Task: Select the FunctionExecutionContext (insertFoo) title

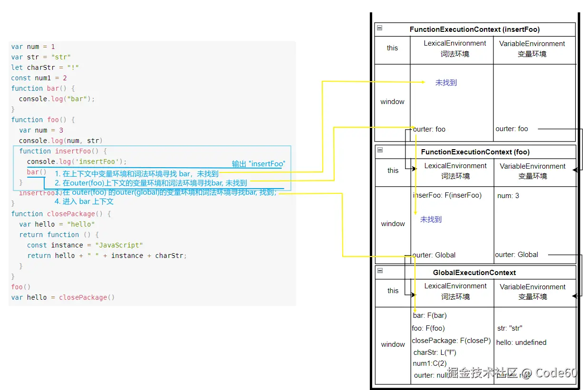Action: tap(474, 29)
